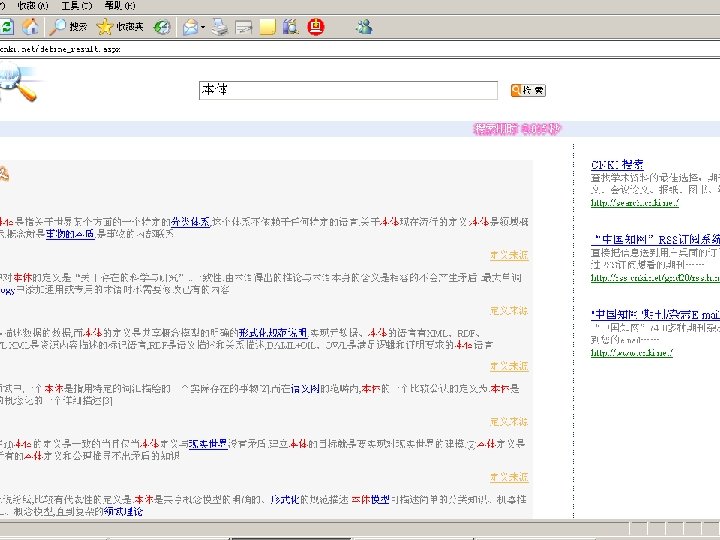Click the red stamp icon in toolbar
Viewport: 720px width, 540px height.
pyautogui.click(x=316, y=27)
